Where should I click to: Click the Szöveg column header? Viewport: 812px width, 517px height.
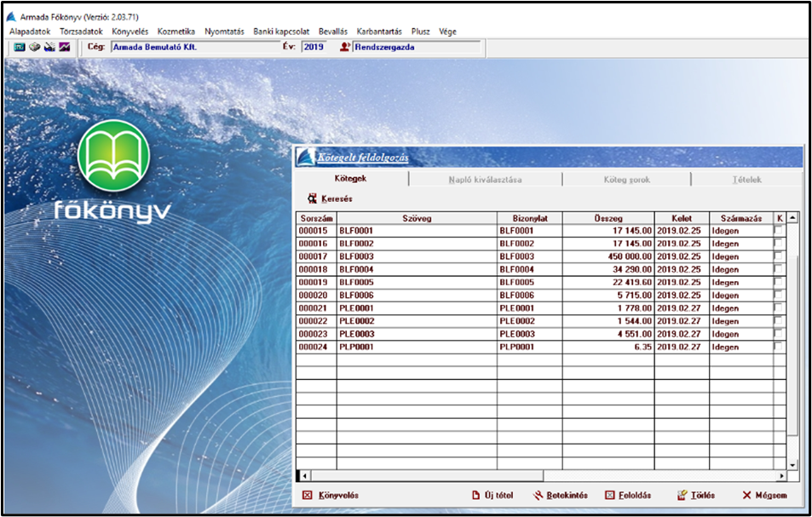pyautogui.click(x=417, y=218)
